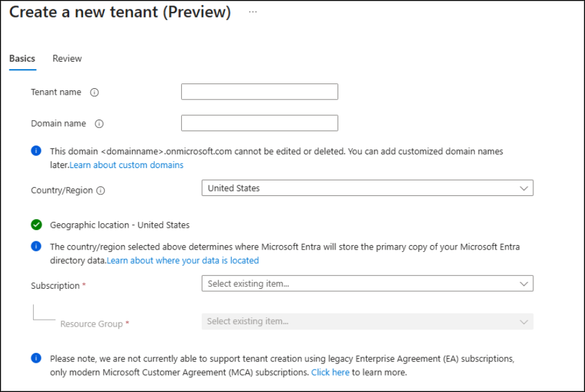Select the Basics tab
The height and width of the screenshot is (392, 585).
(x=22, y=58)
